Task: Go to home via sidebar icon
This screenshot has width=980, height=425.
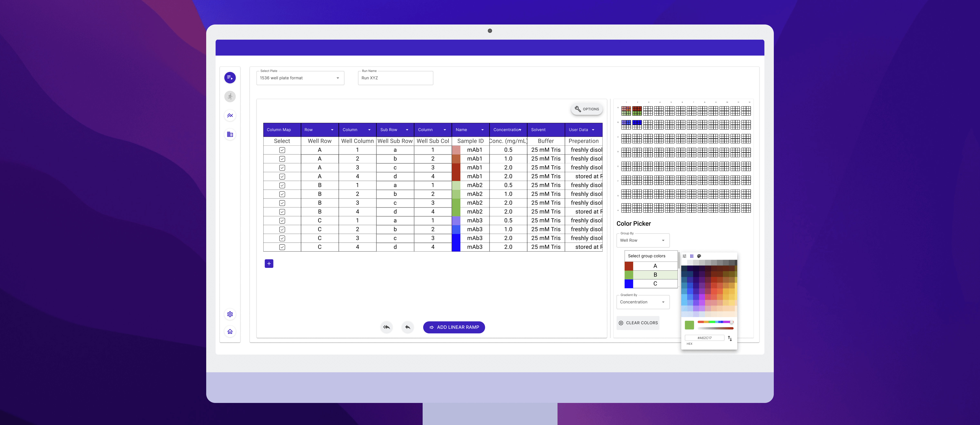Action: coord(230,332)
